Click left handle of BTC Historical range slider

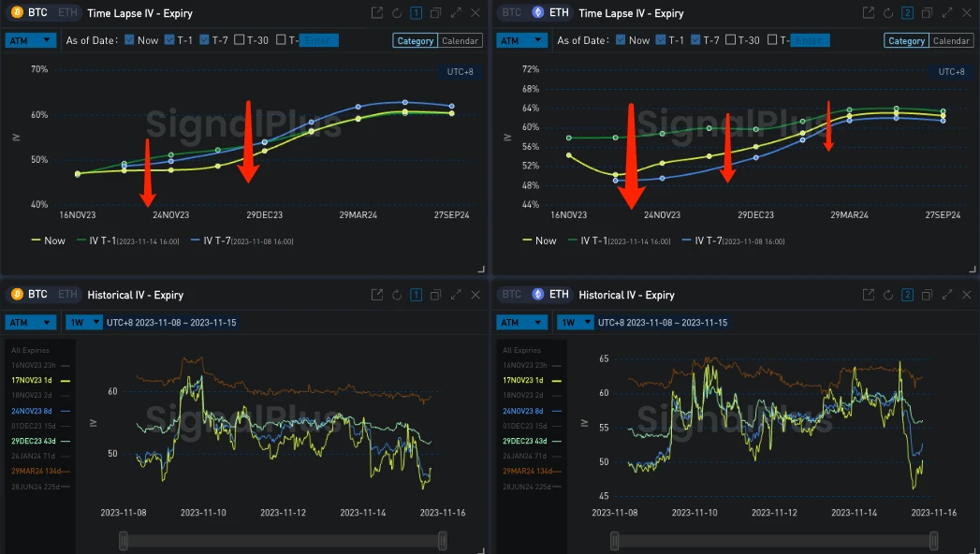pyautogui.click(x=124, y=540)
